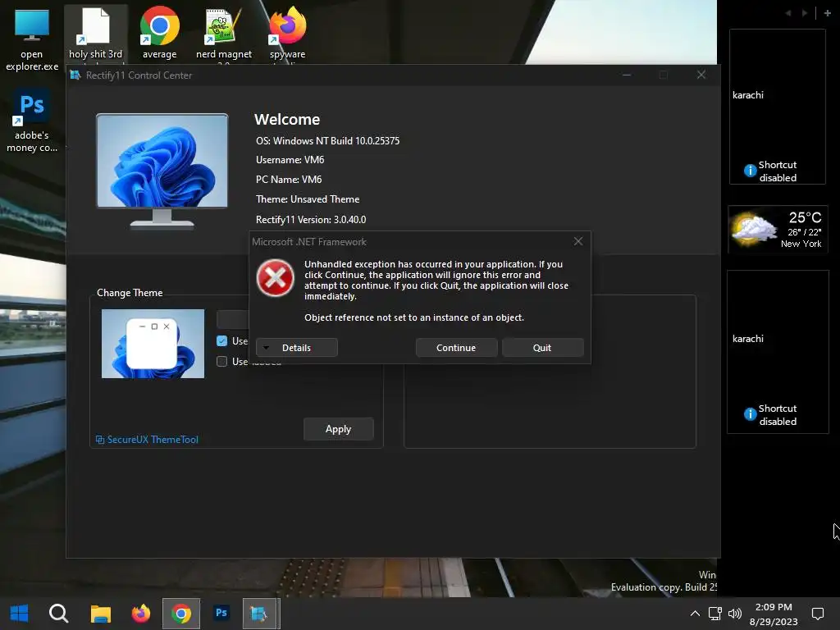Open the clock showing 2:09 PM
This screenshot has height=630, width=840.
click(x=774, y=614)
